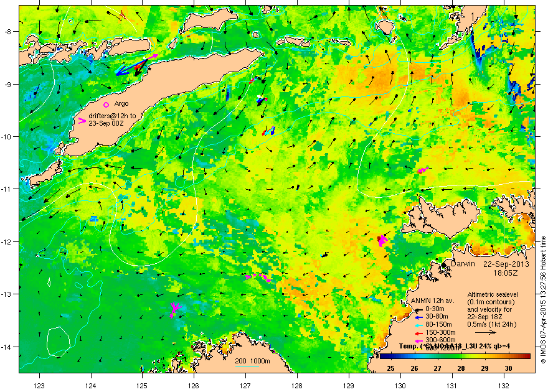Click the 0.5m/s velocity scale arrow
This screenshot has width=548, height=392.
486,333
